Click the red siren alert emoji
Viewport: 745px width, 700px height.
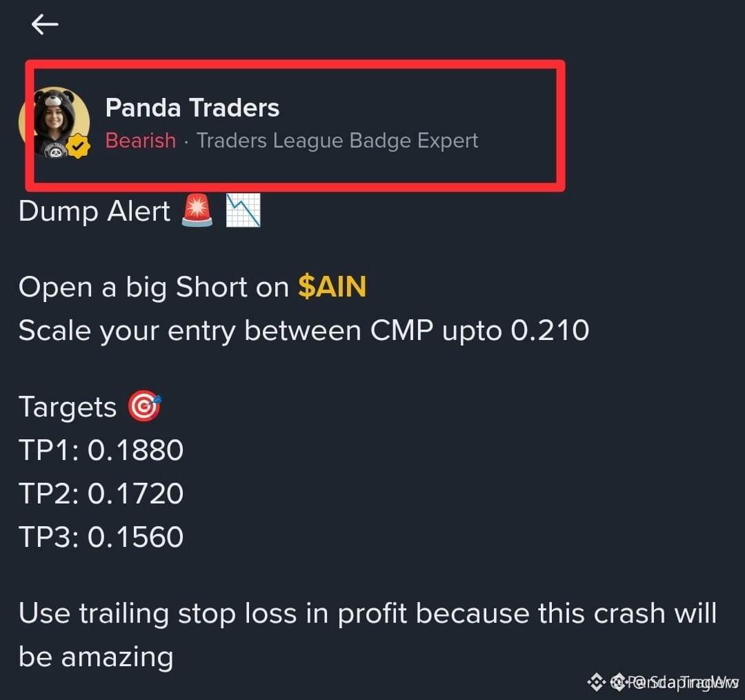197,210
